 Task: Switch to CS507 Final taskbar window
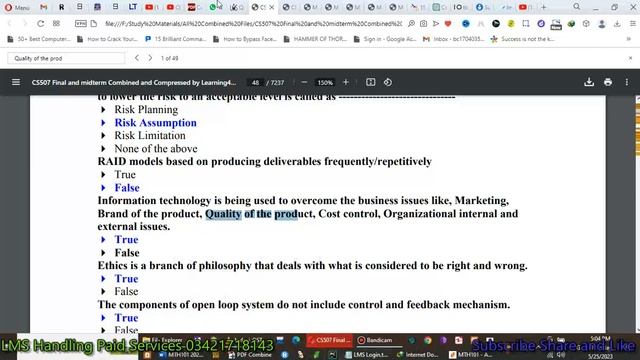click(329, 340)
